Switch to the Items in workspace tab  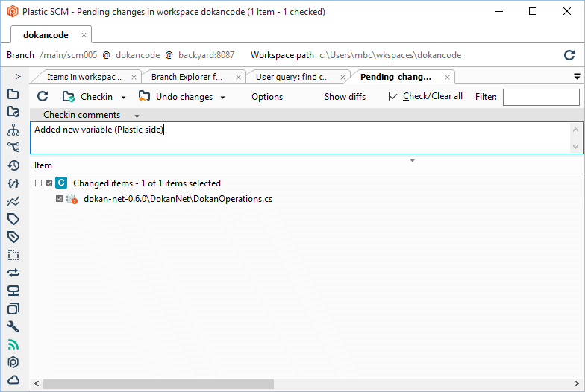coord(84,77)
